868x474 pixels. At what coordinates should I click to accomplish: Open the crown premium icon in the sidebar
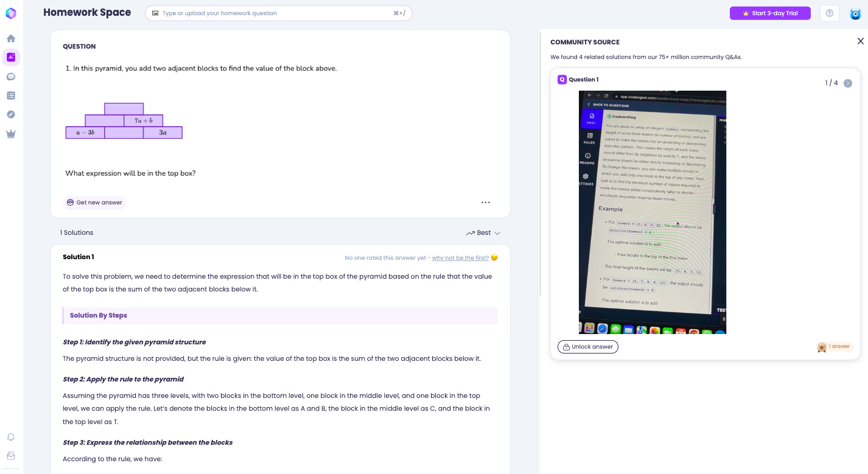[x=10, y=134]
